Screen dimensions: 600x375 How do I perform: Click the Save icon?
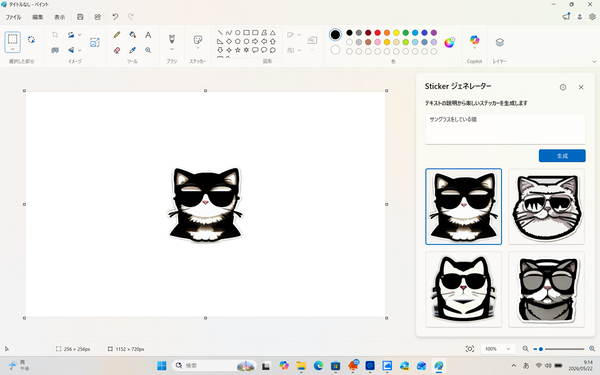click(x=80, y=17)
